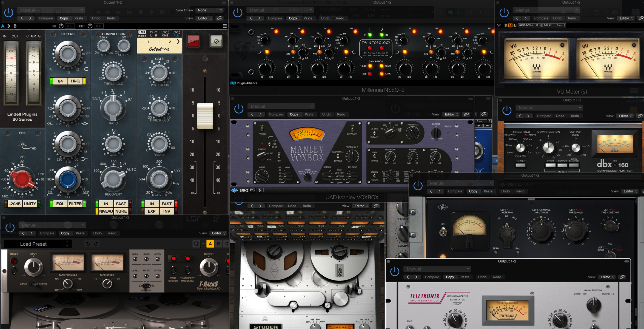The width and height of the screenshot is (644, 329).
Task: Click the Lindell channel fader handle
Action: pyautogui.click(x=205, y=116)
